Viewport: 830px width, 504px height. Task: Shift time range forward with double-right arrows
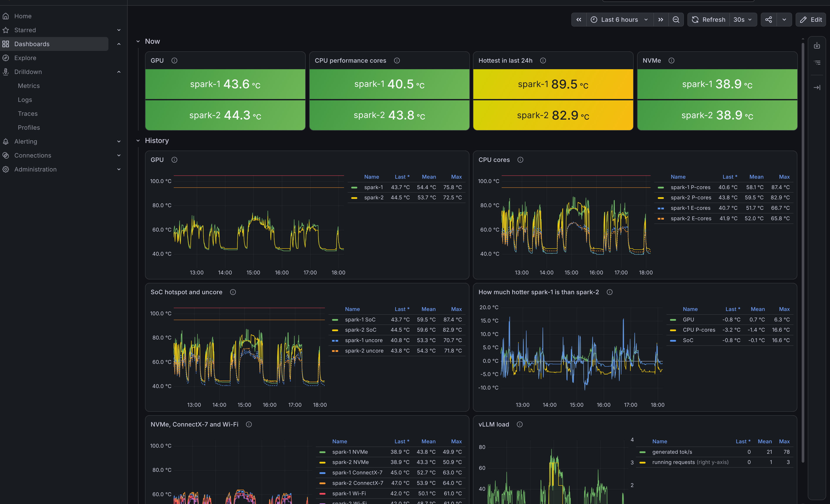click(661, 20)
